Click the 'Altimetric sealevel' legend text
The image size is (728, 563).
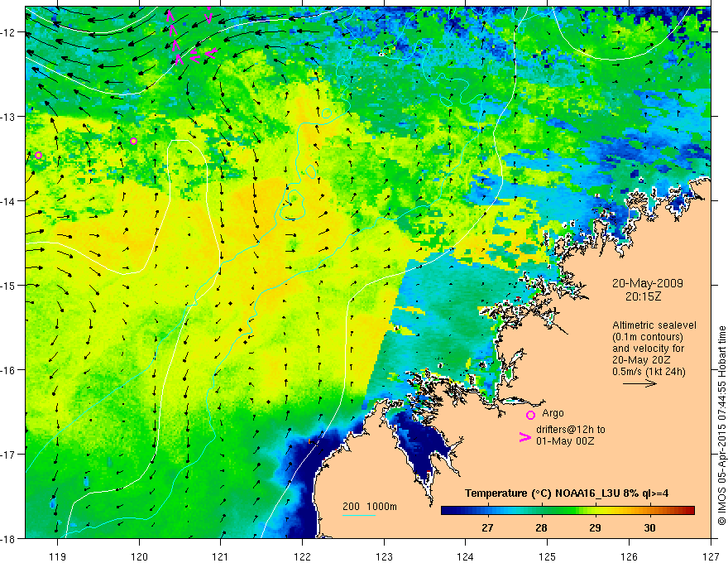pos(654,325)
